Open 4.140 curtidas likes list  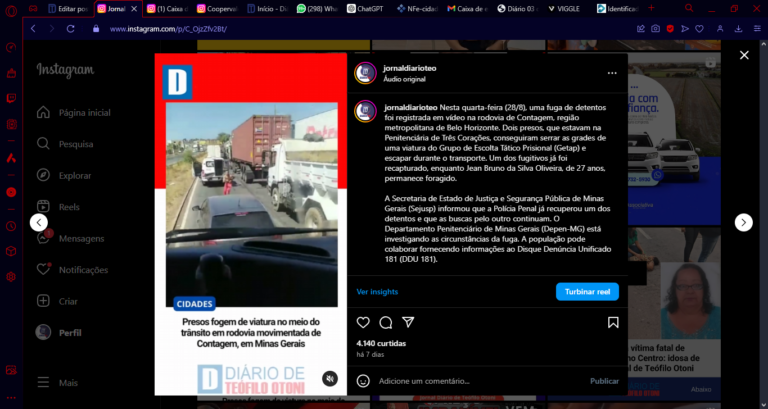(381, 343)
